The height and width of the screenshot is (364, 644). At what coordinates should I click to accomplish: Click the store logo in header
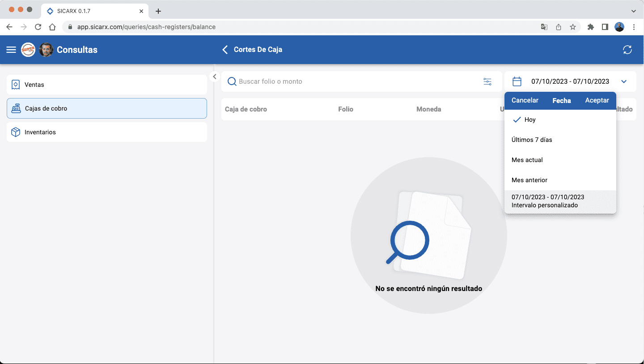coord(28,50)
